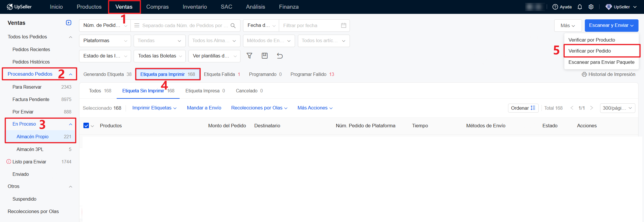Switch to the Etiqueta Impresa tab
644x222 pixels.
tap(205, 91)
